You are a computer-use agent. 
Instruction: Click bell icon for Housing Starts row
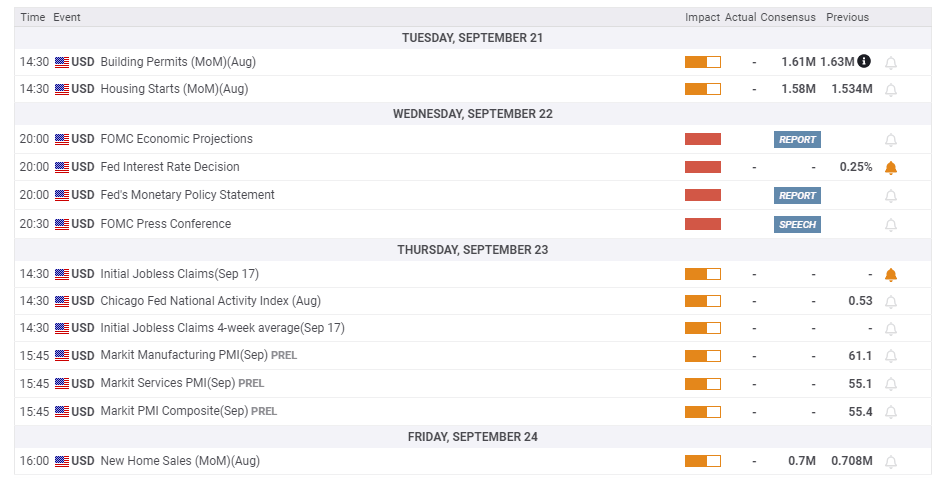(x=891, y=89)
